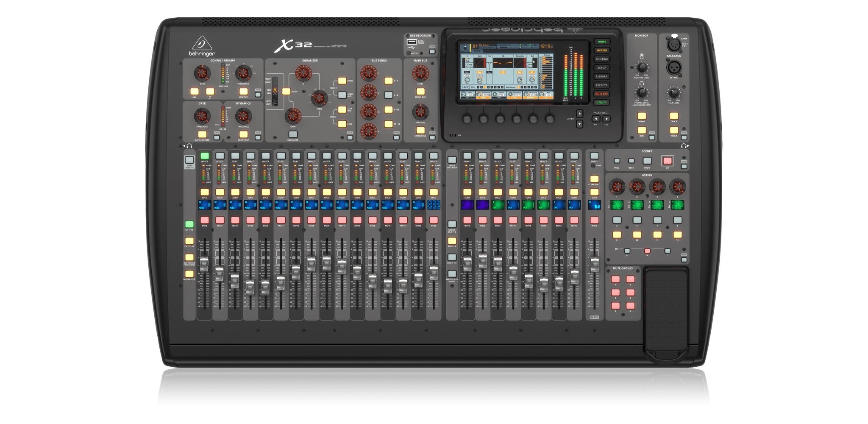Click the DCA 8 fader
This screenshot has height=424, width=868.
[x=574, y=276]
